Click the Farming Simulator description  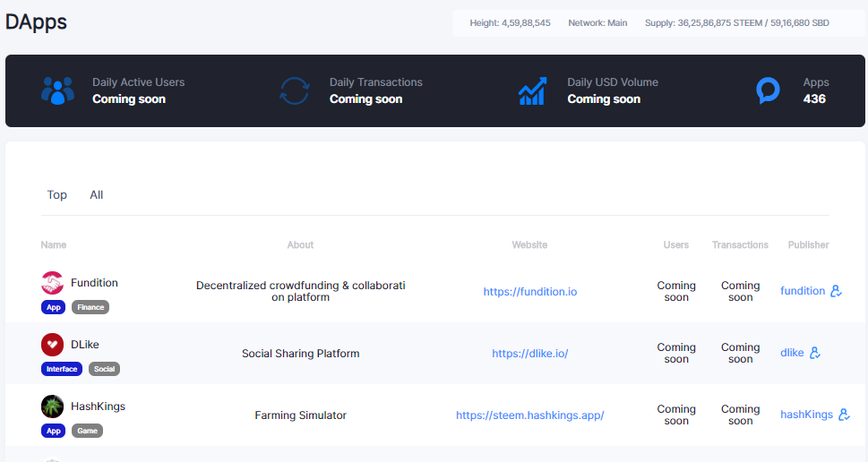[301, 415]
